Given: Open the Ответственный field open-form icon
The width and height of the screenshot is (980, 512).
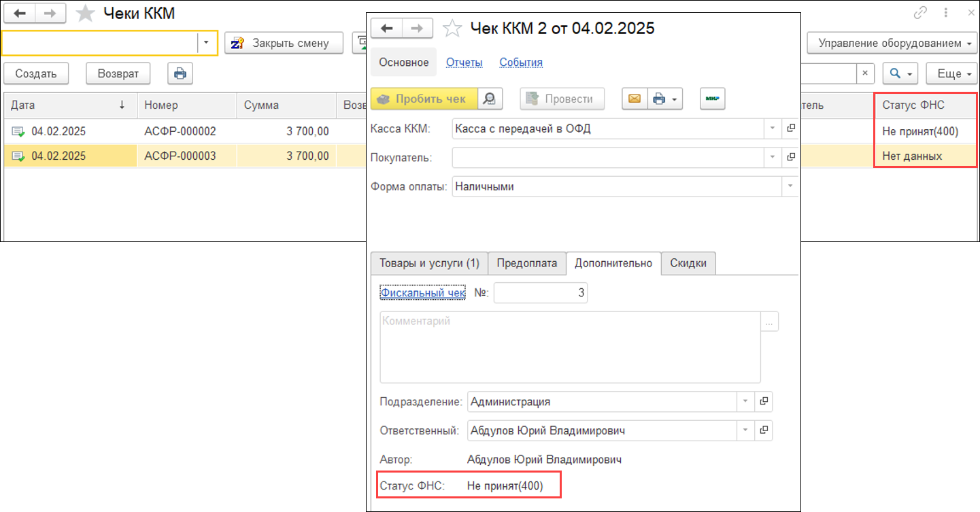Looking at the screenshot, I should pos(763,430).
